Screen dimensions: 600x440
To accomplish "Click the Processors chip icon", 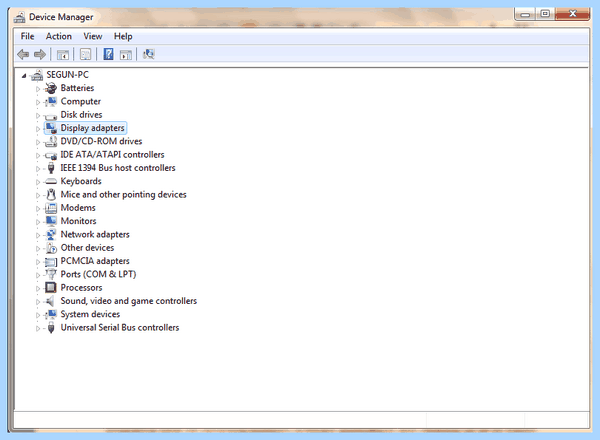I will 51,287.
